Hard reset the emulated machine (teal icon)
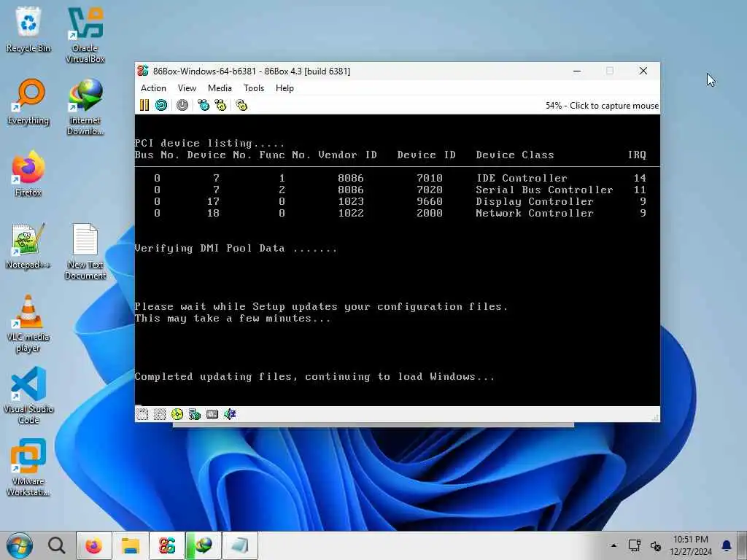This screenshot has width=747, height=560. point(161,105)
